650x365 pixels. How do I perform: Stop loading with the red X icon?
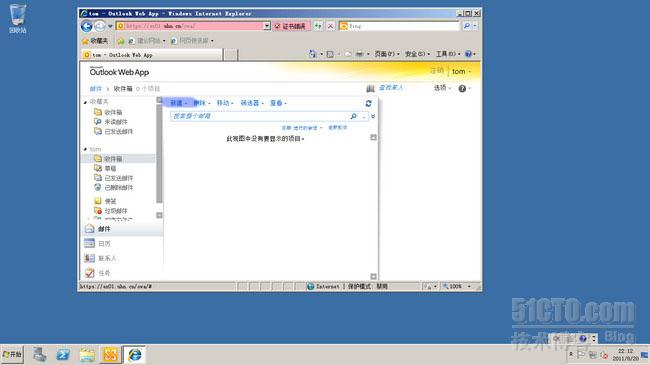330,26
